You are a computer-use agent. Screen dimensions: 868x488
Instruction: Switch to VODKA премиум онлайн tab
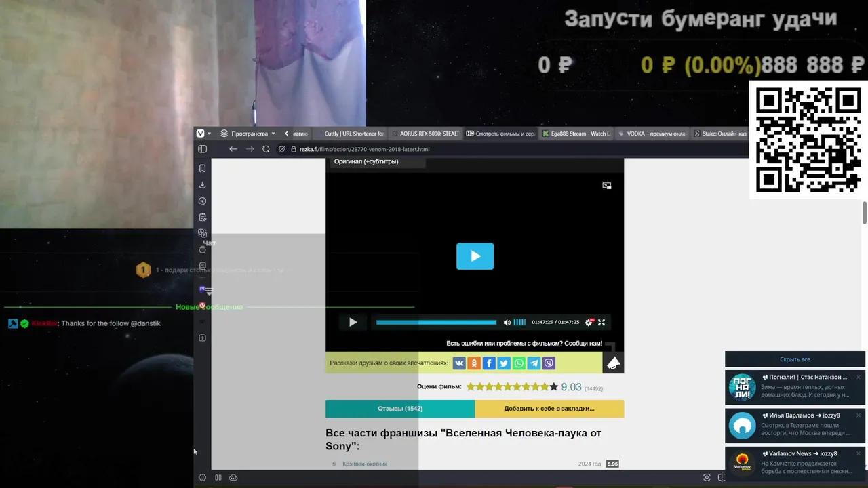point(653,134)
